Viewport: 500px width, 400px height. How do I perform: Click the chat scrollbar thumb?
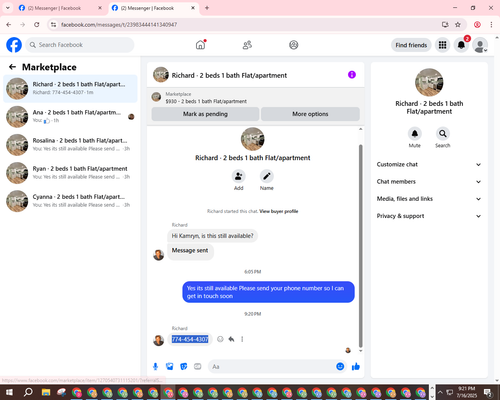click(360, 246)
